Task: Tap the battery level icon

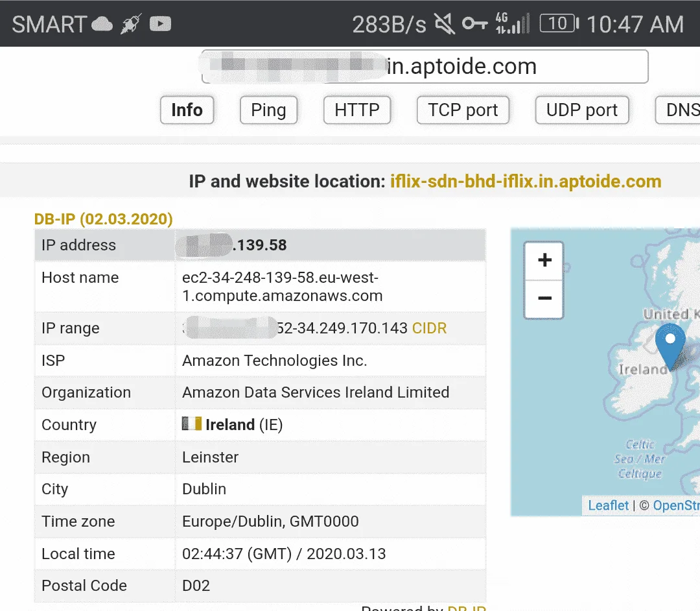Action: [x=559, y=23]
